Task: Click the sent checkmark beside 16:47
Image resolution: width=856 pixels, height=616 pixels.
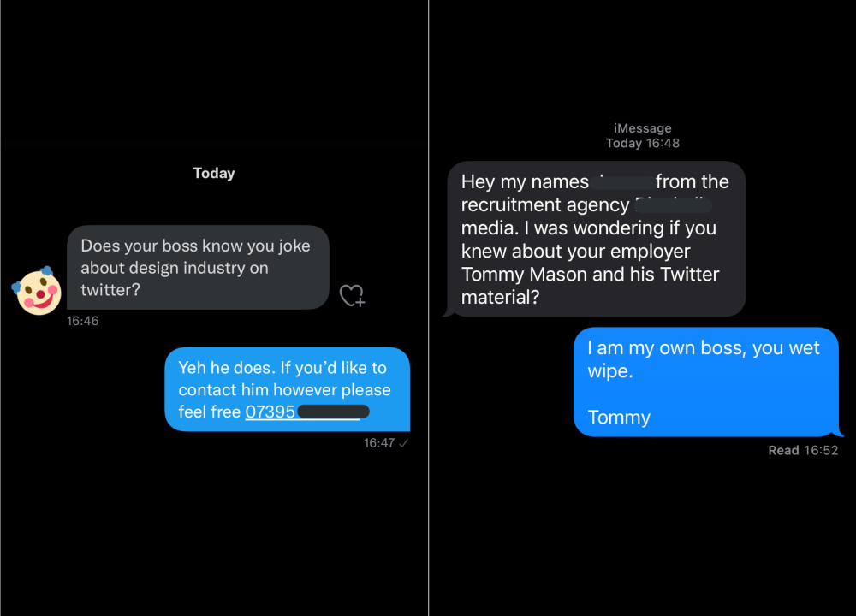Action: click(x=404, y=442)
